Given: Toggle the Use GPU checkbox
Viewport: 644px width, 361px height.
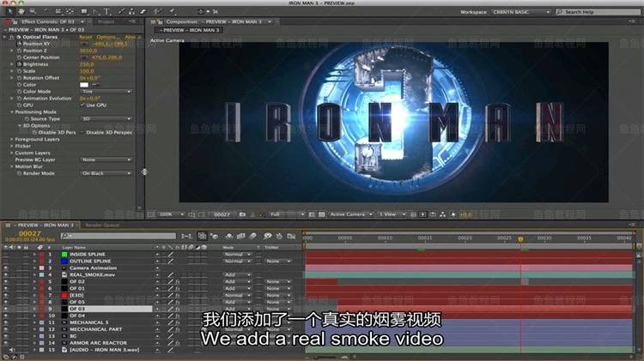Looking at the screenshot, I should pos(82,105).
